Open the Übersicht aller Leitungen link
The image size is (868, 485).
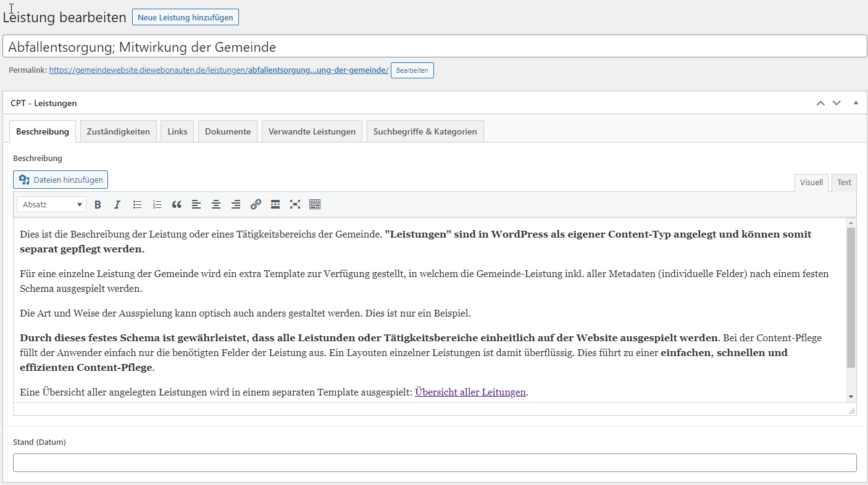coord(470,392)
